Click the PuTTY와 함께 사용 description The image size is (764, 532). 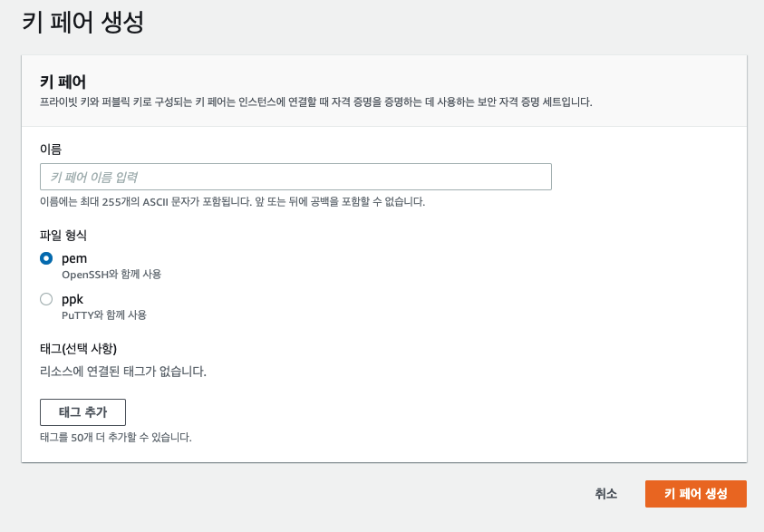coord(104,314)
